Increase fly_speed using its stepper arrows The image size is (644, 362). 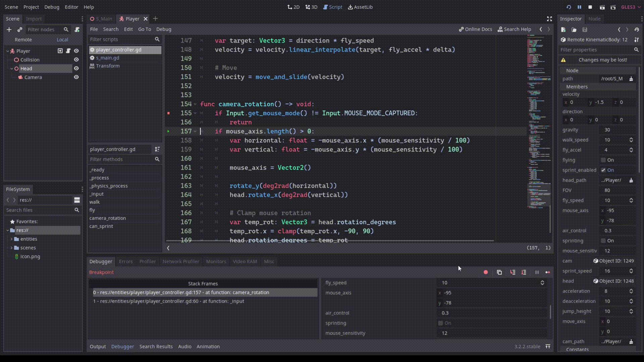(x=631, y=199)
